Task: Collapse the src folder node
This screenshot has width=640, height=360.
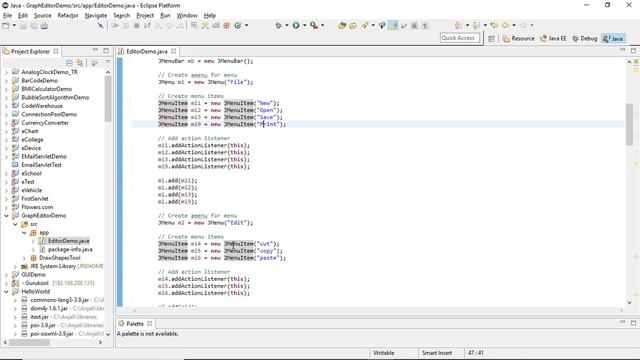Action: 15,224
